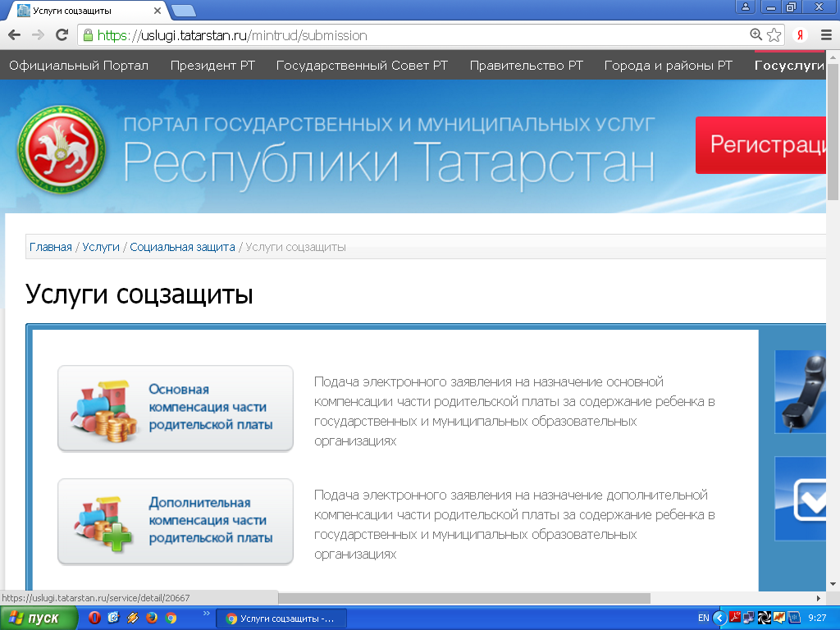Expand the quick launch overflow chevron

[206, 614]
